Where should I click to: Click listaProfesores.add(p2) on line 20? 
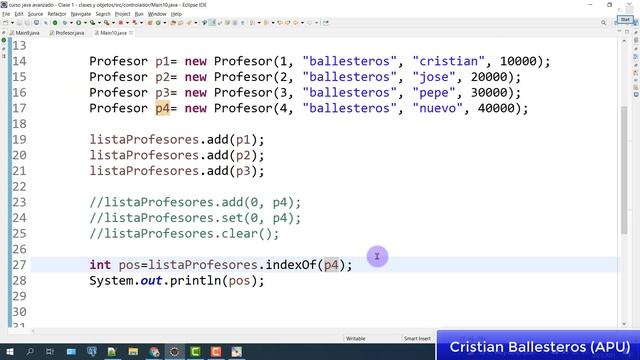[177, 156]
